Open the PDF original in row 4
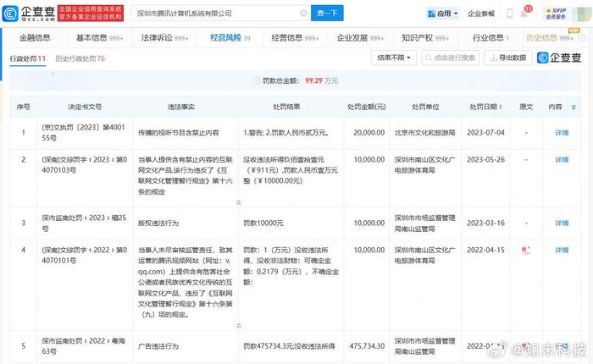The height and width of the screenshot is (364, 593). [x=525, y=251]
